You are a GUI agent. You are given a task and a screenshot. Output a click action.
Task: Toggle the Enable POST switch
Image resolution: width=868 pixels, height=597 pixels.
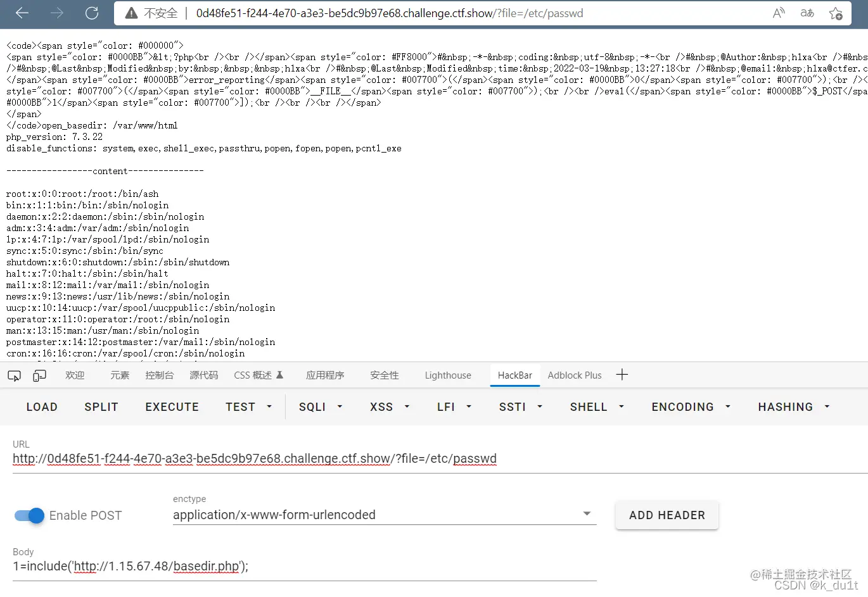29,515
